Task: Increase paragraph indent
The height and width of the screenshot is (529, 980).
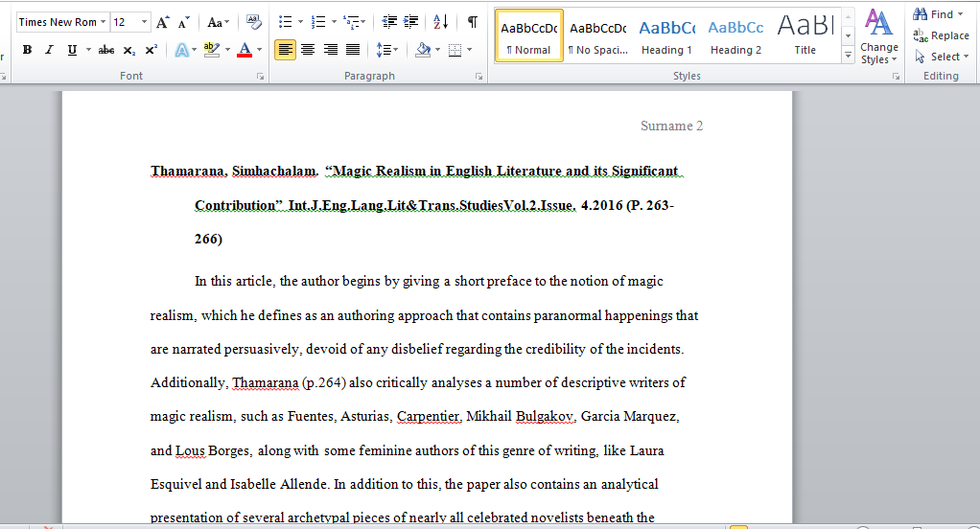Action: (410, 22)
